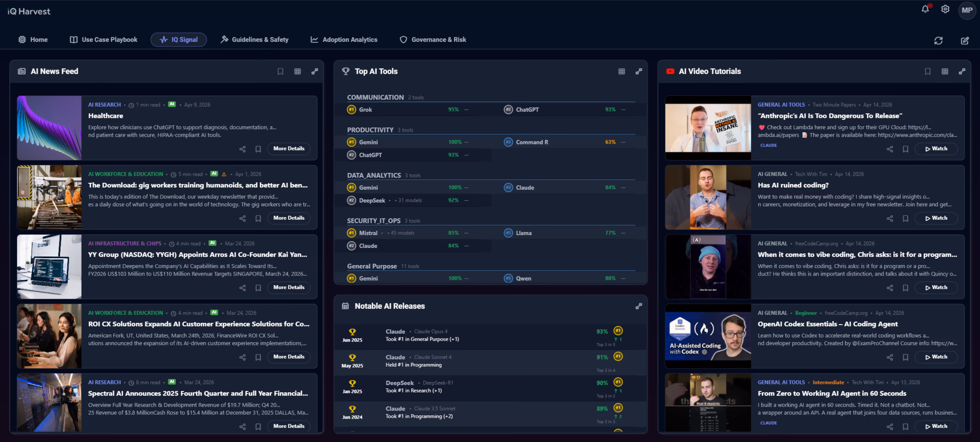
Task: Open the Has AI ruined coding video thumbnail
Action: (708, 197)
